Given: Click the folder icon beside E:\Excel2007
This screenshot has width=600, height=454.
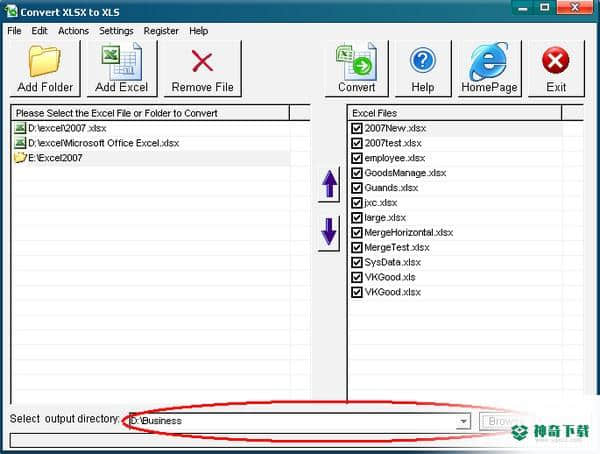Looking at the screenshot, I should point(20,157).
